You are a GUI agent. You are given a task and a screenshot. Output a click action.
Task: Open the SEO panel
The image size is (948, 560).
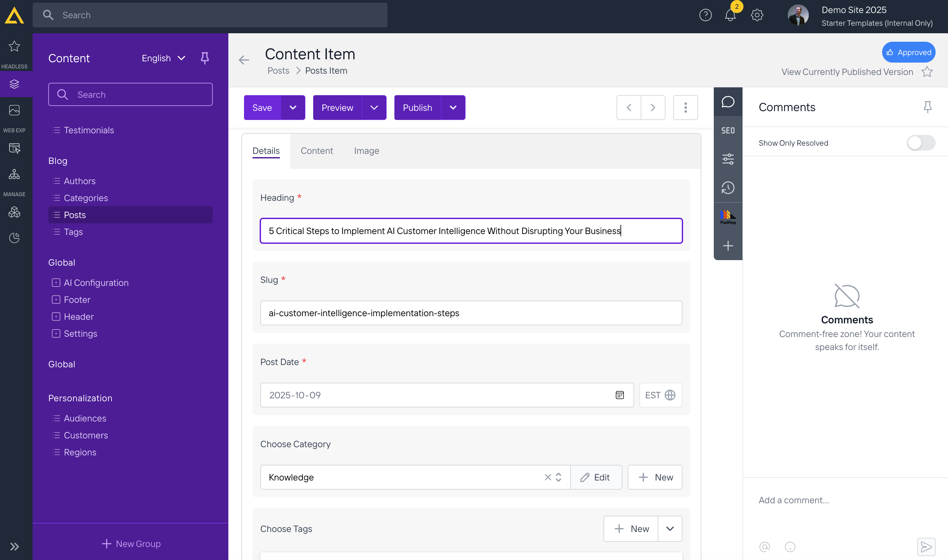727,131
